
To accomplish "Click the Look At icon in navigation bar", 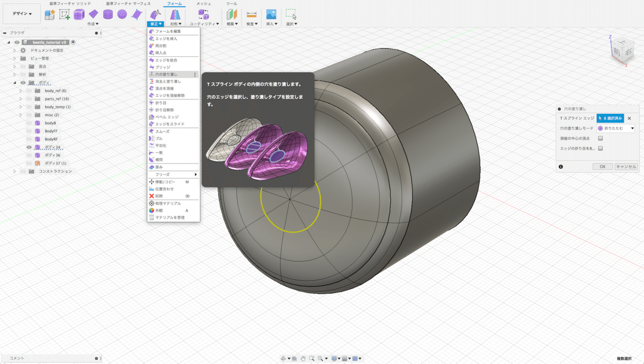I will pos(295,358).
